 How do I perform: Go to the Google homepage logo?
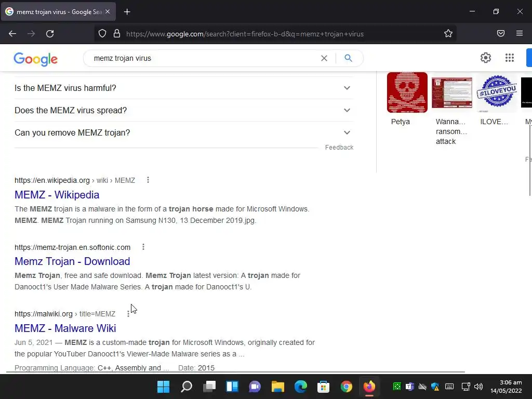pos(36,59)
